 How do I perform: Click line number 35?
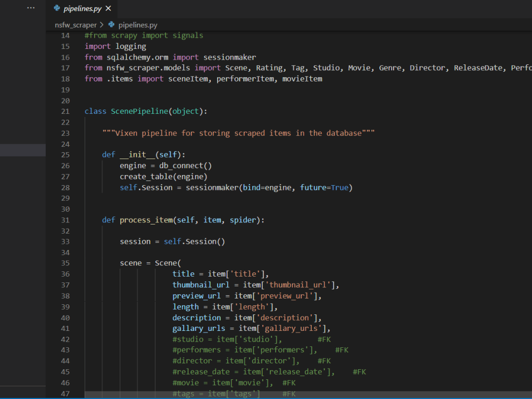coord(65,263)
